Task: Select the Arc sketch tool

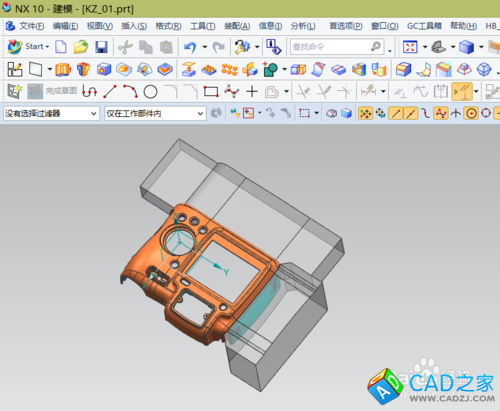Action: click(130, 91)
